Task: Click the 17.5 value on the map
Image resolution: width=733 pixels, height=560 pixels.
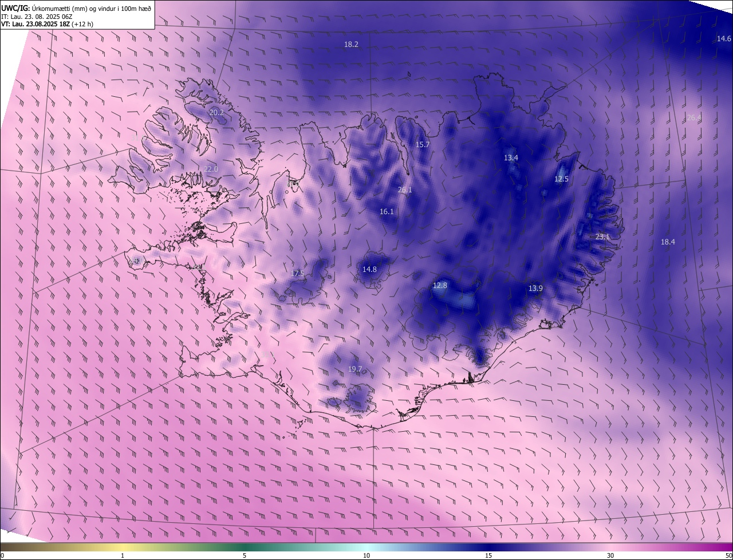Action: [297, 273]
